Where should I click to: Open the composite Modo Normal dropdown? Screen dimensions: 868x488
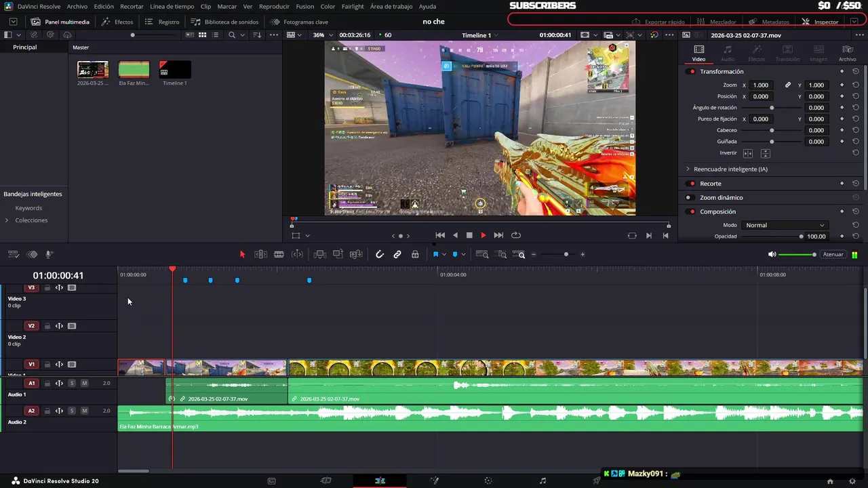click(785, 225)
